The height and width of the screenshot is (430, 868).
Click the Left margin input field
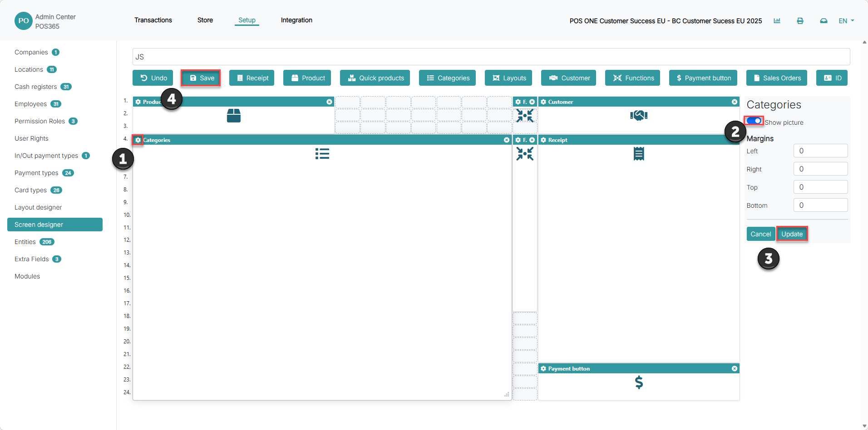point(820,151)
